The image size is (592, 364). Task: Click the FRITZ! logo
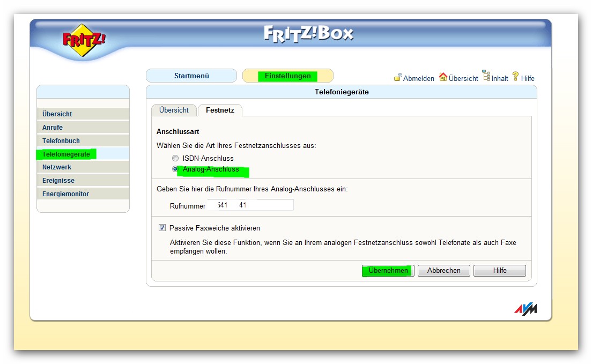[x=84, y=40]
